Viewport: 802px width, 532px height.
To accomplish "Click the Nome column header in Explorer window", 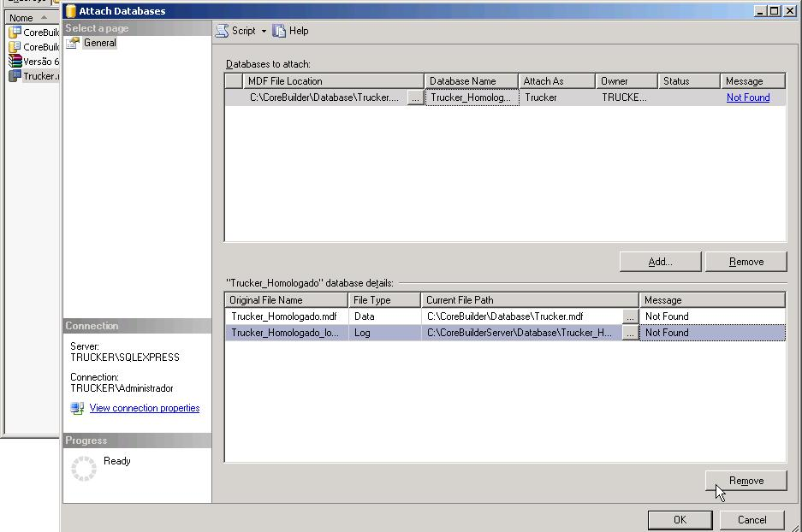I will click(31, 18).
